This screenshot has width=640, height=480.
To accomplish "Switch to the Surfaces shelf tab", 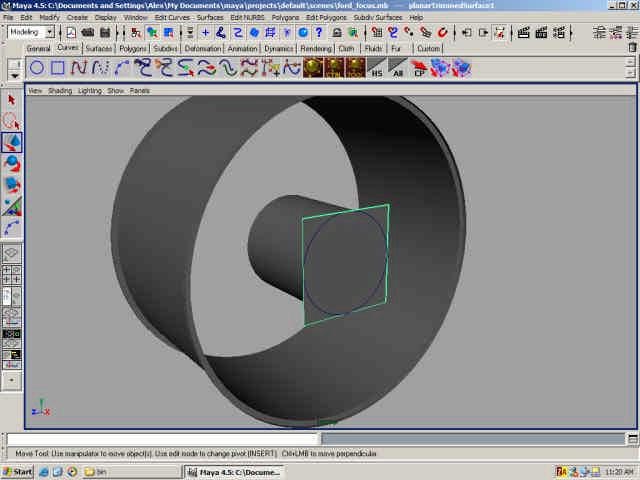I will [x=98, y=48].
